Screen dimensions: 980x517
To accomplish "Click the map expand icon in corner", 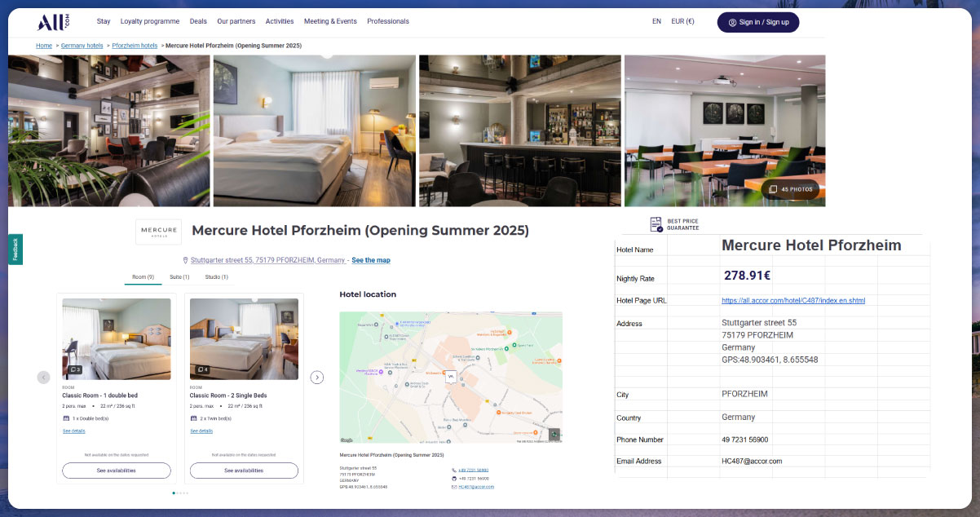I will point(554,434).
